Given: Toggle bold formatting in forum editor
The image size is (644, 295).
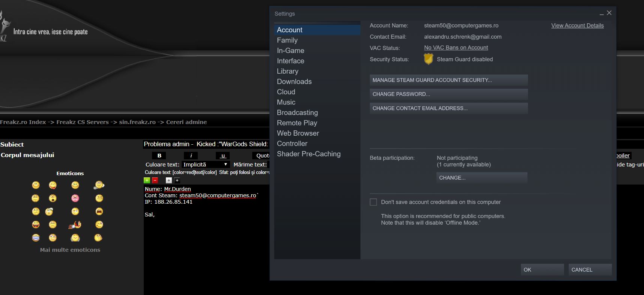Looking at the screenshot, I should 159,156.
